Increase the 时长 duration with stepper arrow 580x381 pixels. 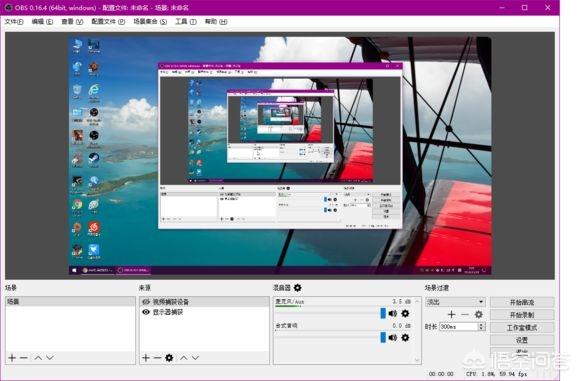(x=481, y=324)
